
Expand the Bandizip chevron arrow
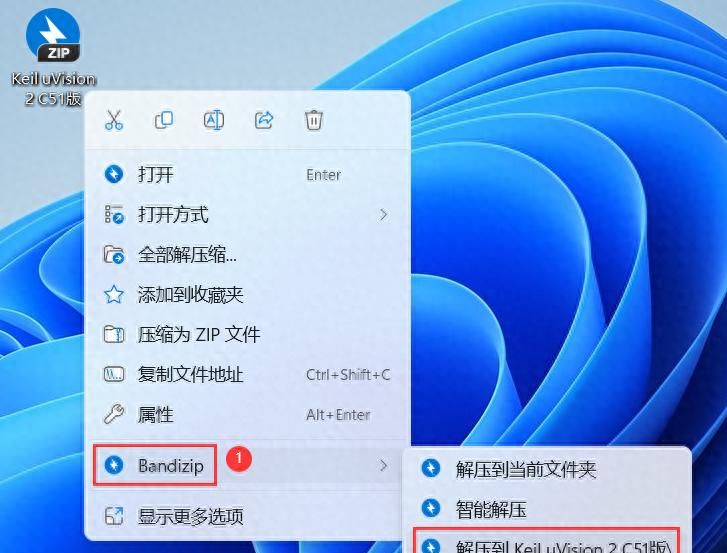383,465
